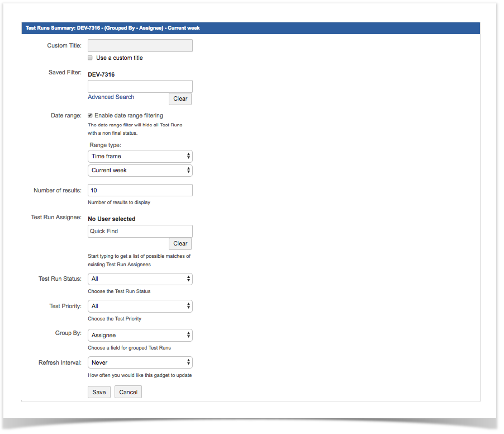
Task: Open the Refresh Interval dropdown
Action: [x=140, y=362]
